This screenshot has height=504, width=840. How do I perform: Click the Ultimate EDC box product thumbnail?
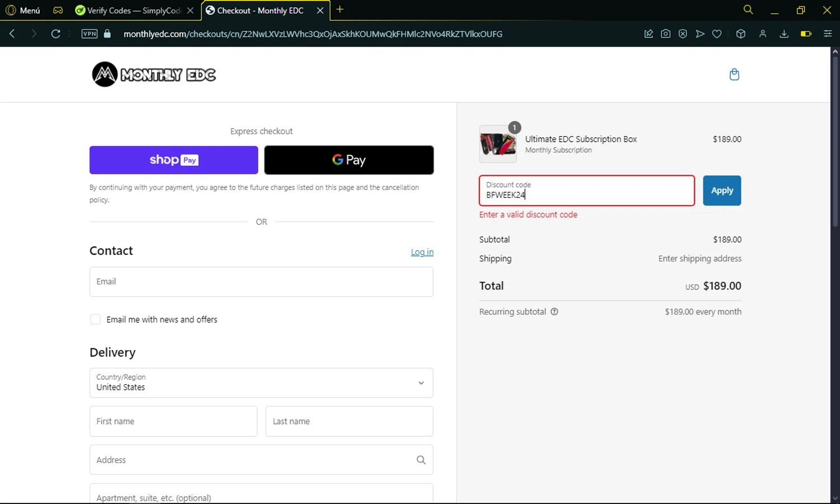tap(498, 144)
